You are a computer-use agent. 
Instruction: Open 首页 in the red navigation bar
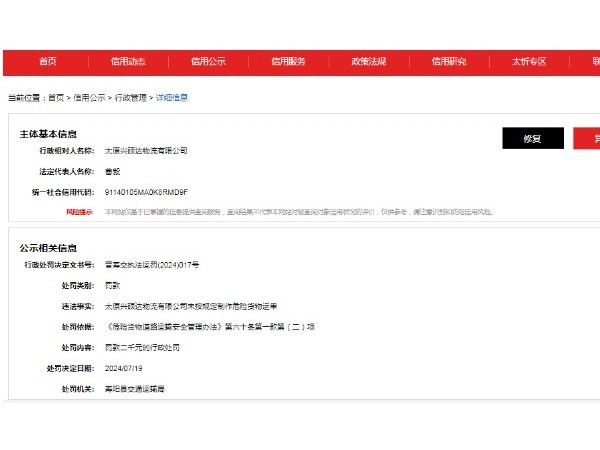(x=47, y=62)
